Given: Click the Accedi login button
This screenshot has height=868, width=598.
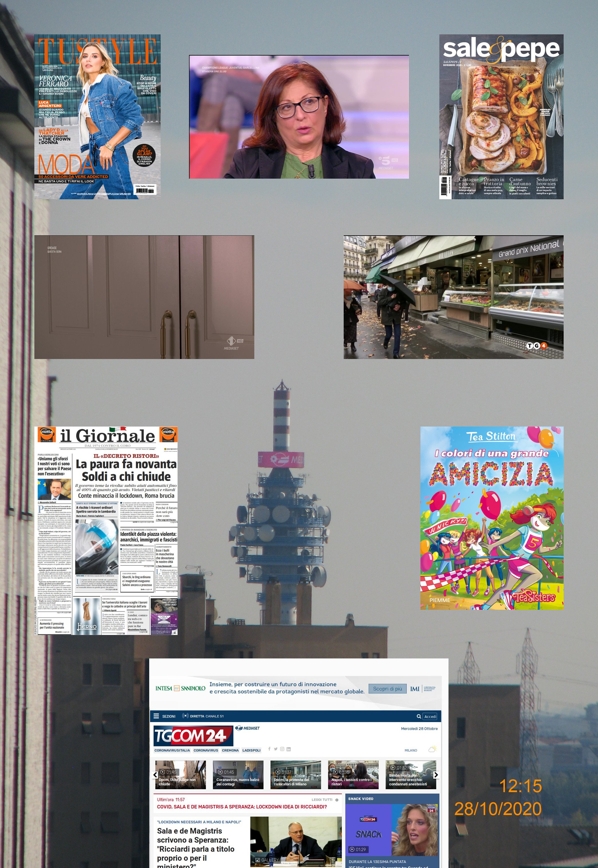Looking at the screenshot, I should click(430, 716).
